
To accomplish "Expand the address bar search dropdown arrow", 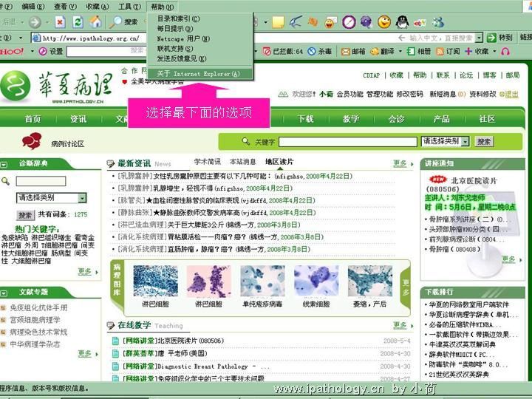I will tap(479, 38).
